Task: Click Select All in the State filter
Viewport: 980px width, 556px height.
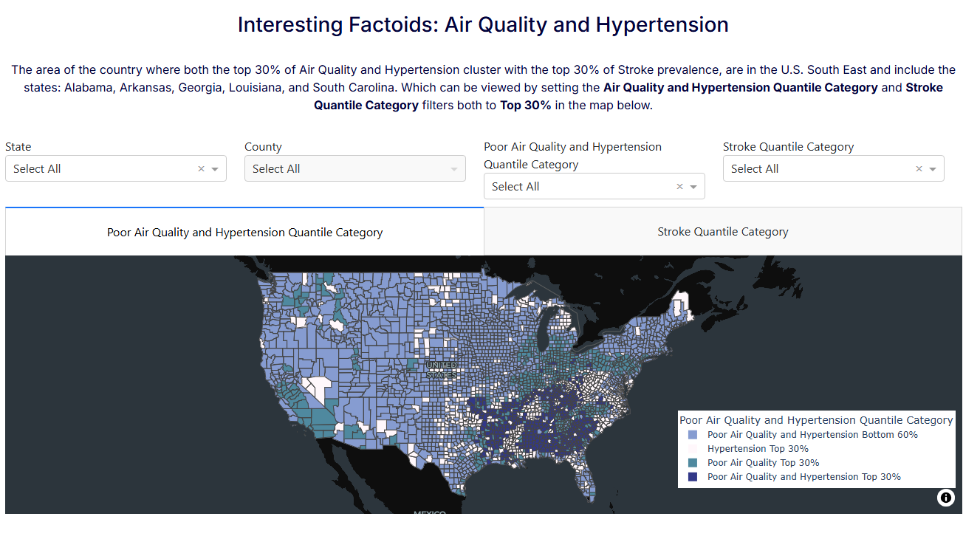Action: (37, 168)
